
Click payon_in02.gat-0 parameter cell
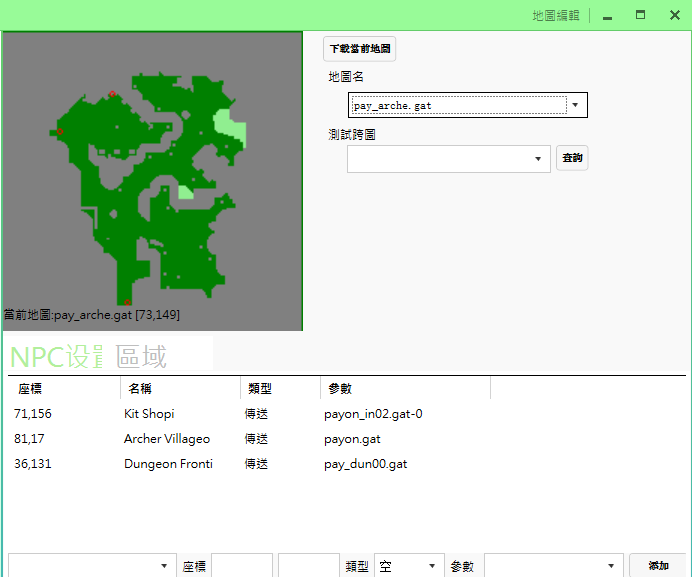pyautogui.click(x=373, y=414)
